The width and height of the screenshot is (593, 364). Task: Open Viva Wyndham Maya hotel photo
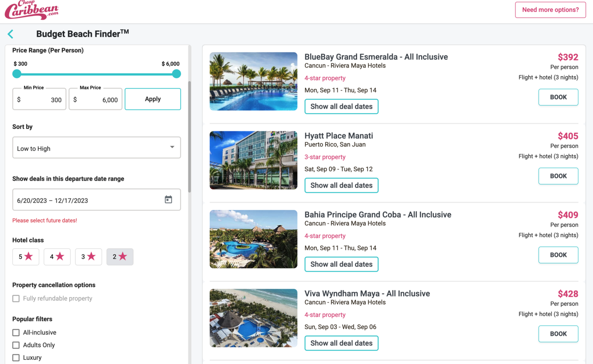[254, 318]
